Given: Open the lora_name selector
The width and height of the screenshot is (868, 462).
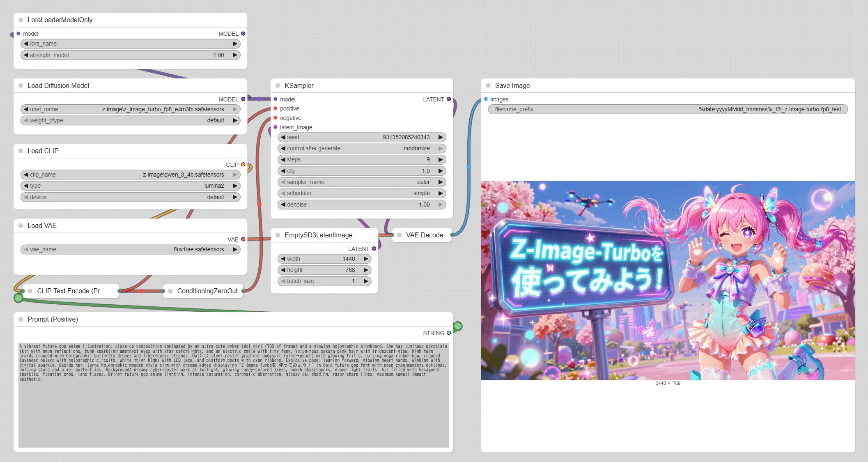Looking at the screenshot, I should click(131, 44).
